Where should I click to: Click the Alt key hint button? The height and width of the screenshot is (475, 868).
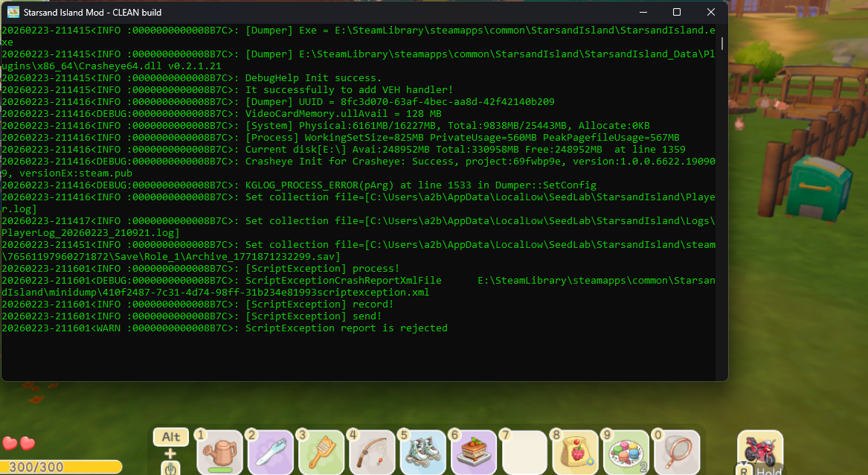tap(171, 437)
